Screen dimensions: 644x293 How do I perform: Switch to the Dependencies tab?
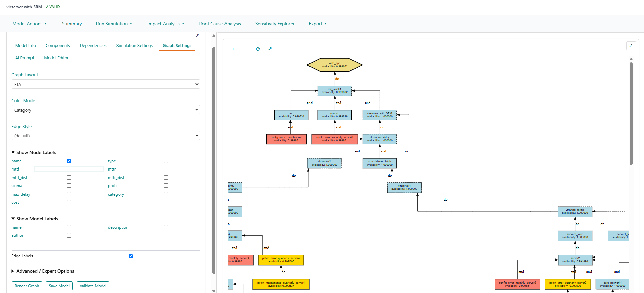(x=93, y=46)
